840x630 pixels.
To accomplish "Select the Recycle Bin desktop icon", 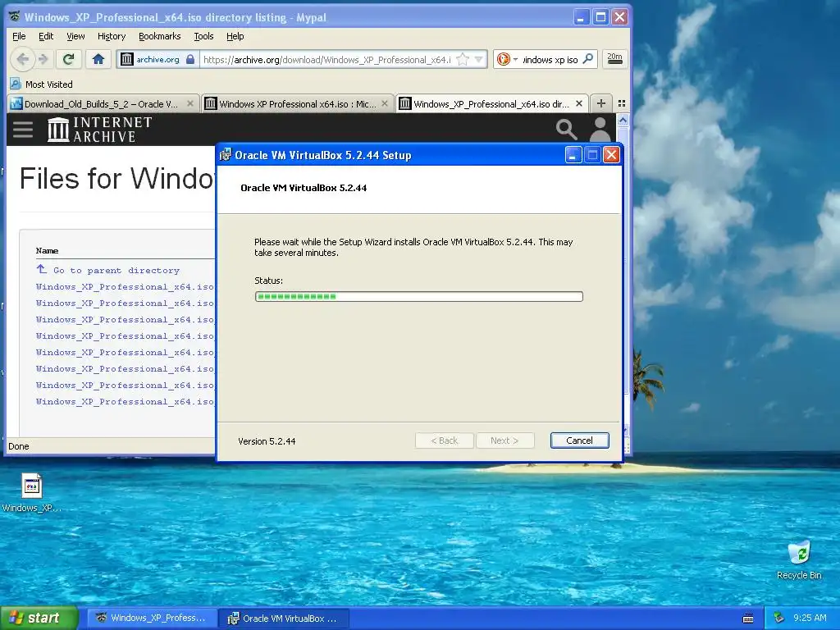I will point(799,560).
